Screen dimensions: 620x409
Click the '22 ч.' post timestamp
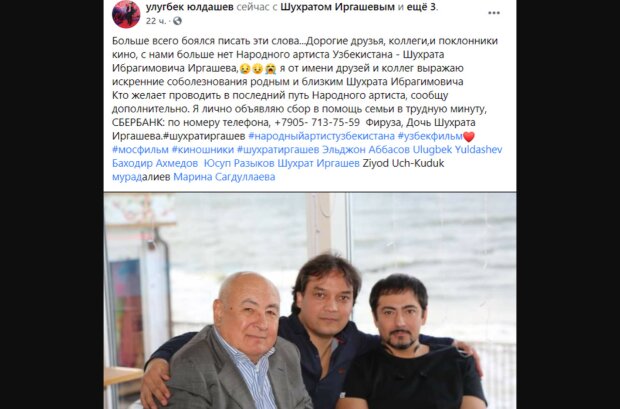156,21
